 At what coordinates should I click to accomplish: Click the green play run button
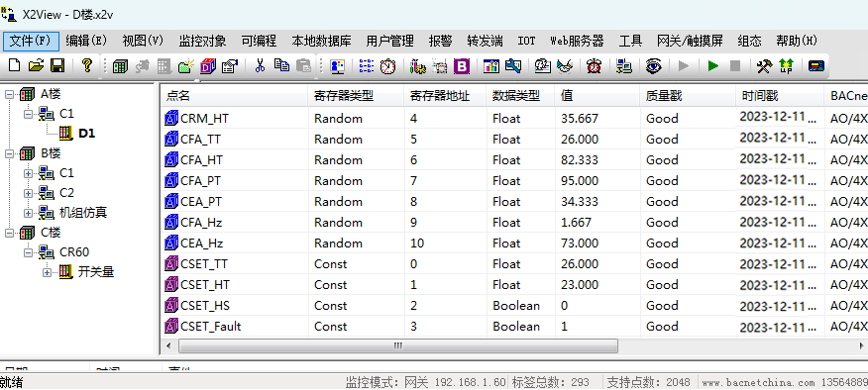pyautogui.click(x=713, y=66)
